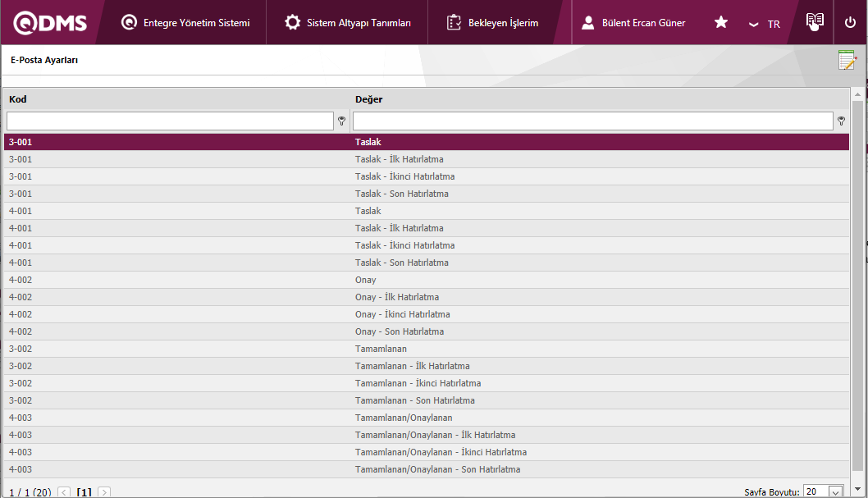Expand the TR language dropdown
Screen dimensions: 868x498
click(764, 25)
